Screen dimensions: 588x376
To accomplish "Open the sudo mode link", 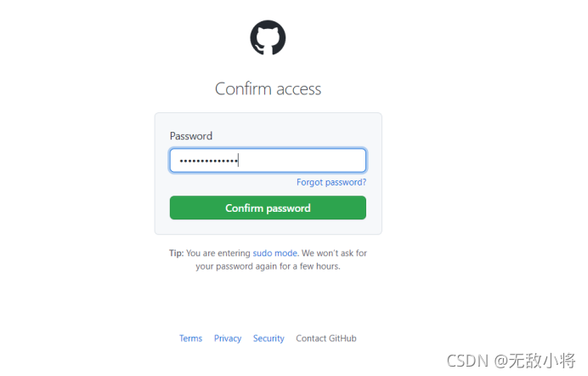I will (x=274, y=254).
